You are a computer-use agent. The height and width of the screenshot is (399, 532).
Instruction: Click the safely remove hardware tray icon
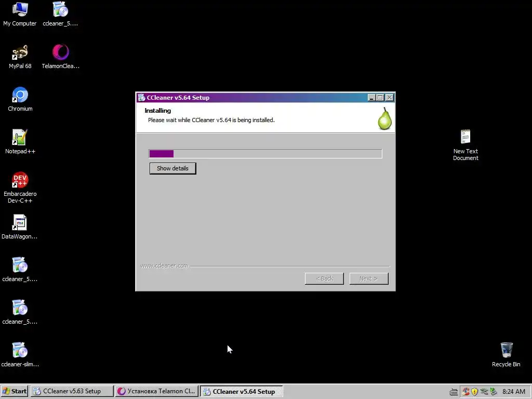[484, 392]
